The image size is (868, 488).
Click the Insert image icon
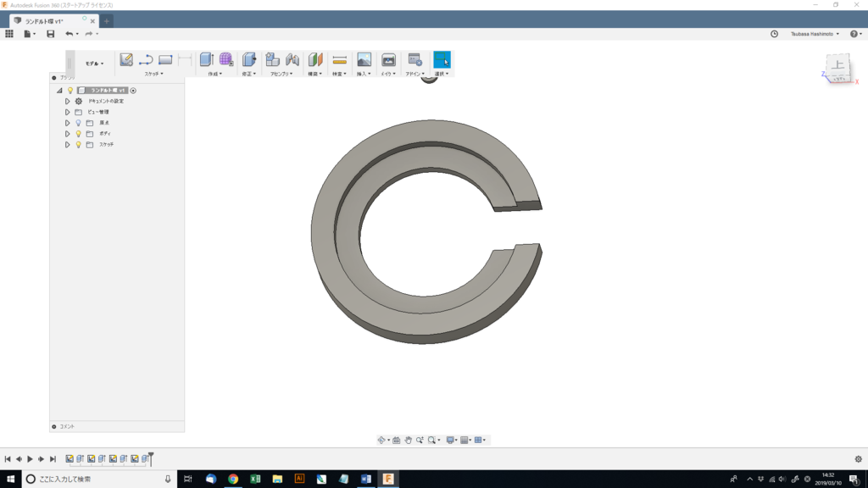364,60
